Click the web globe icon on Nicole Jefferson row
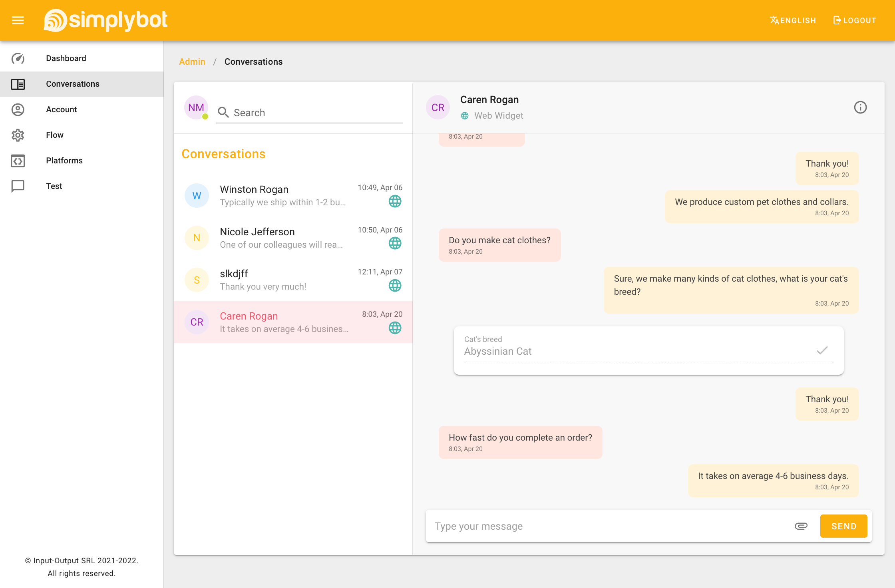895x588 pixels. coord(395,243)
